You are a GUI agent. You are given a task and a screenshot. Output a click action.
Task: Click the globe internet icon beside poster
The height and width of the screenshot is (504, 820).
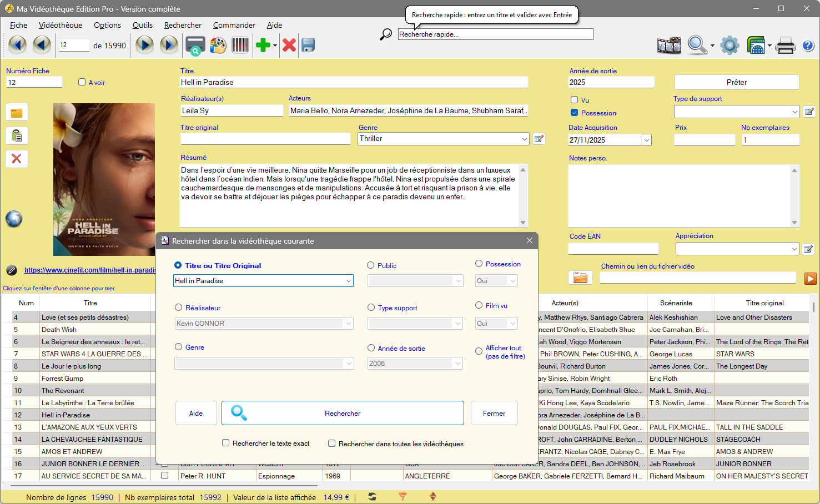point(14,219)
